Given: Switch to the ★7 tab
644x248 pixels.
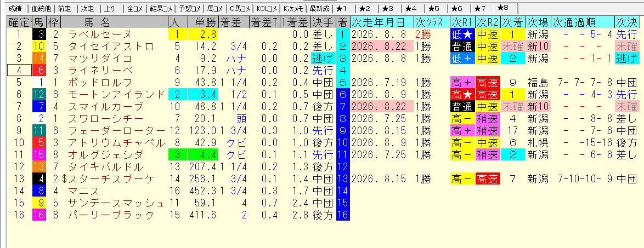Looking at the screenshot, I should (x=479, y=8).
